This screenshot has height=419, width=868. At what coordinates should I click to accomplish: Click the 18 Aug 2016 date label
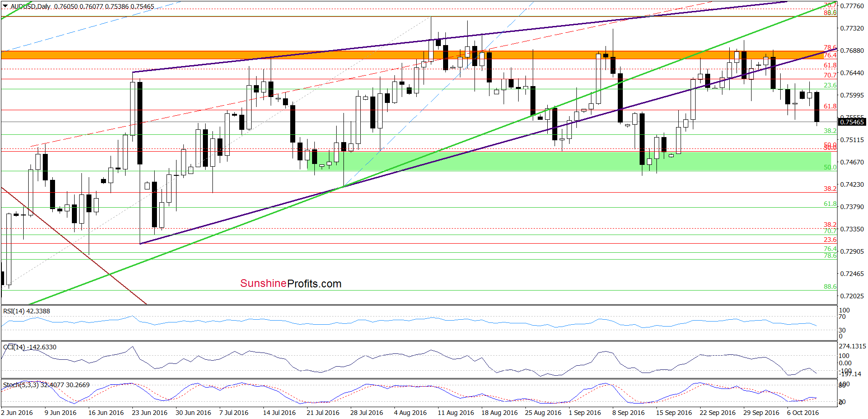500,413
